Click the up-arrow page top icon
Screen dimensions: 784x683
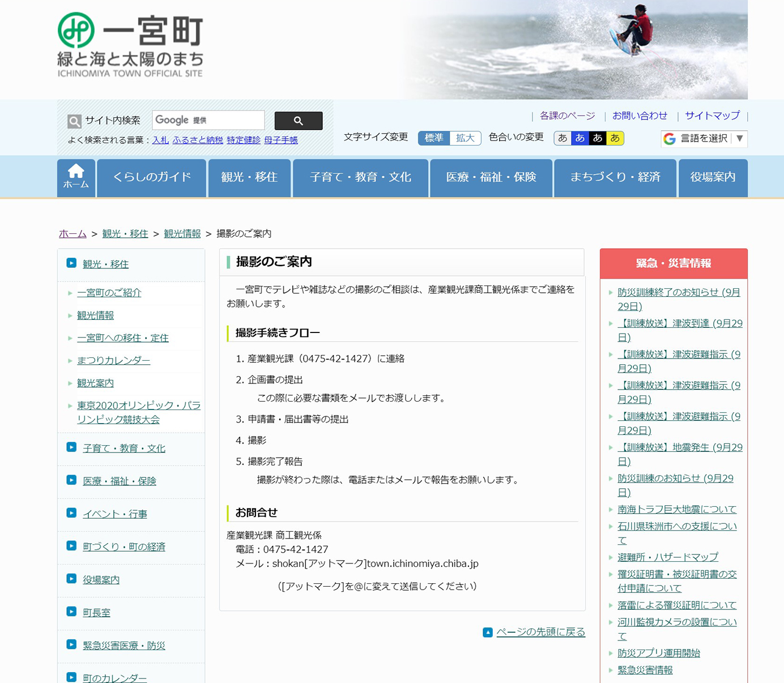(487, 632)
